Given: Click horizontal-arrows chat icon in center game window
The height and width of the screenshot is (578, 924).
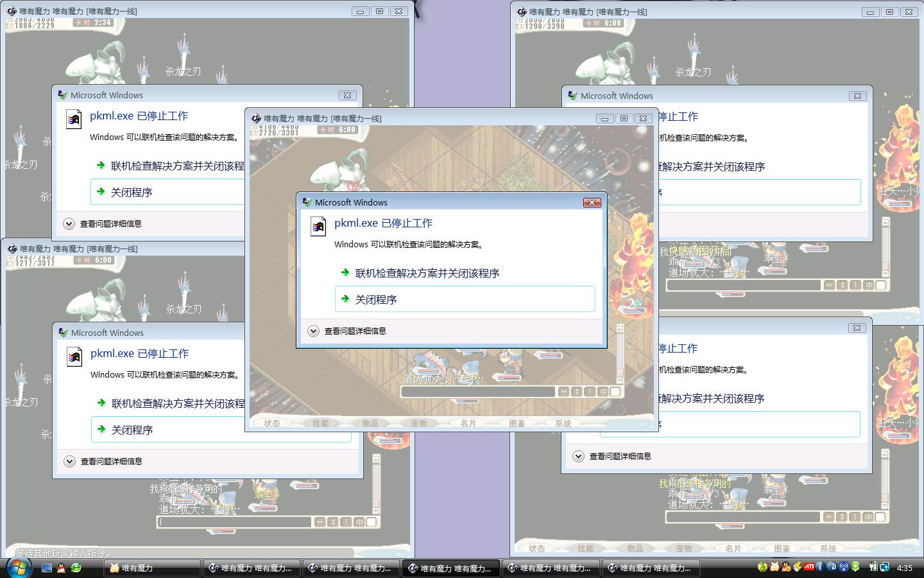Looking at the screenshot, I should 563,392.
